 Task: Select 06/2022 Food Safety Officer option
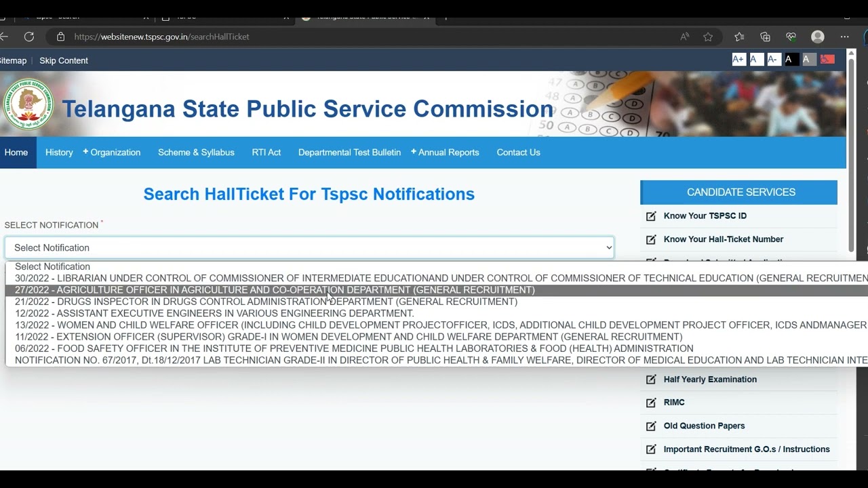(x=437, y=348)
